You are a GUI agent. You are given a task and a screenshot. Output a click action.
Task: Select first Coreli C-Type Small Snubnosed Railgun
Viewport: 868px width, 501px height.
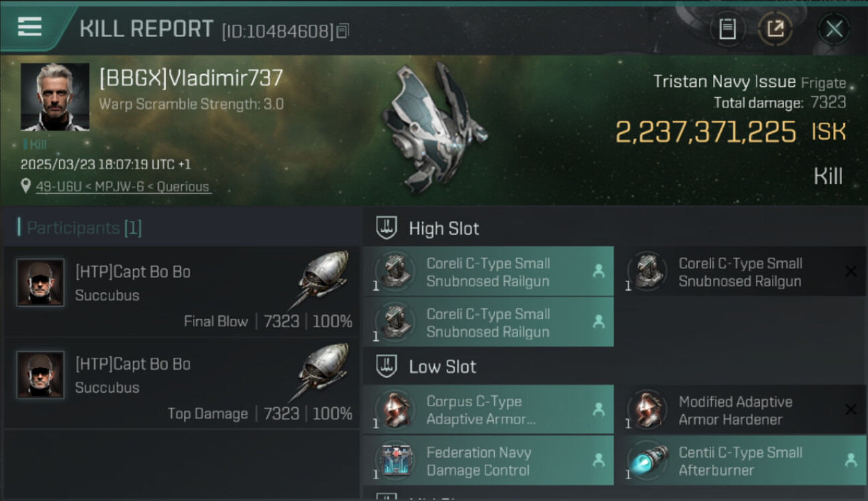click(487, 271)
